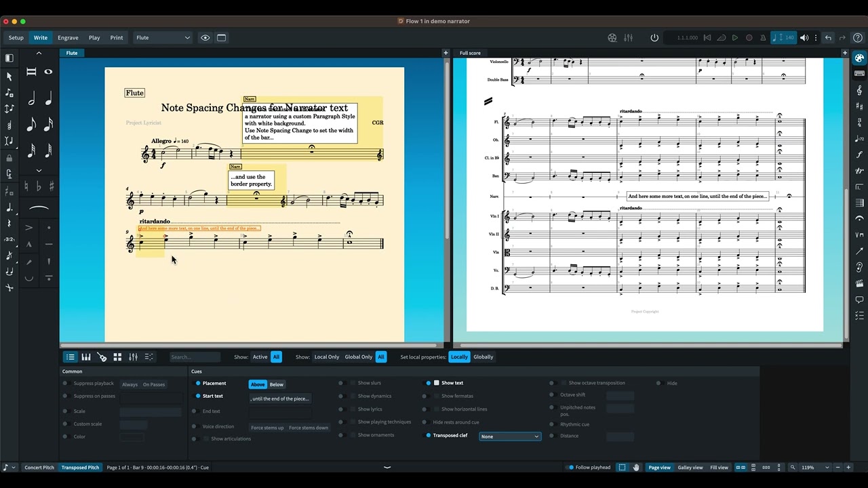This screenshot has width=868, height=488.
Task: Open the time signatures panel
Action: [x=859, y=123]
